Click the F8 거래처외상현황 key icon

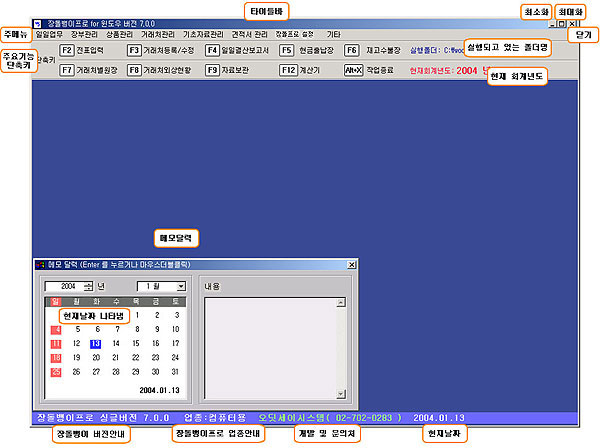pyautogui.click(x=134, y=70)
